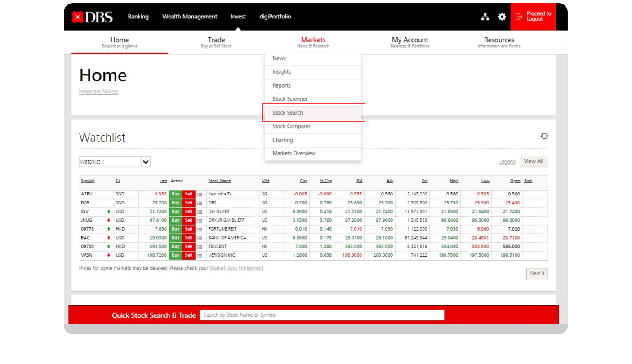
Task: Sort by the % Chg column header
Action: tap(326, 181)
